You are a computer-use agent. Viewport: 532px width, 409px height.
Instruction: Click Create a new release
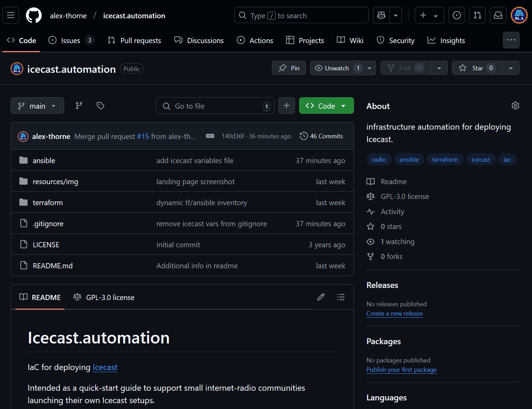point(394,313)
